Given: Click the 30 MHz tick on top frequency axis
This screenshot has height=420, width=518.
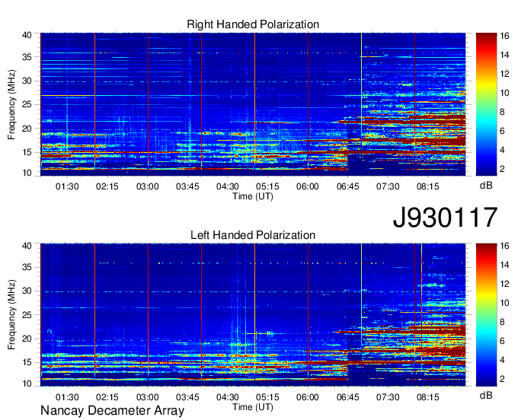Looking at the screenshot, I should (x=27, y=81).
